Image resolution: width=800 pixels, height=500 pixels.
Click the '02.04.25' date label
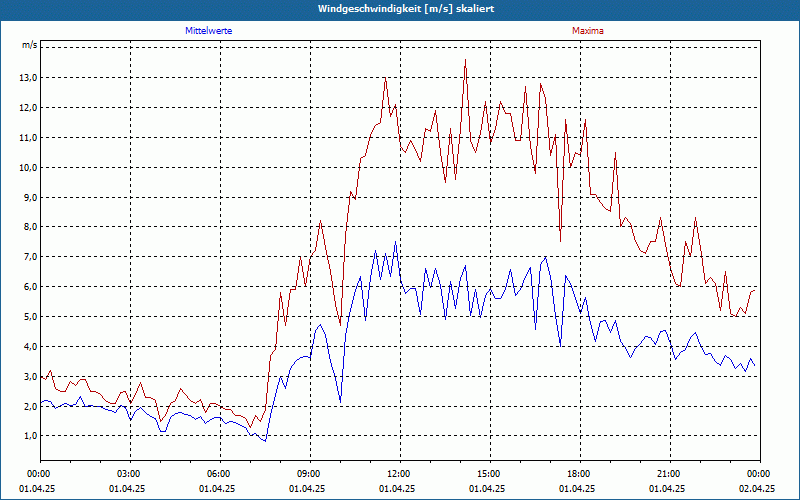click(757, 489)
